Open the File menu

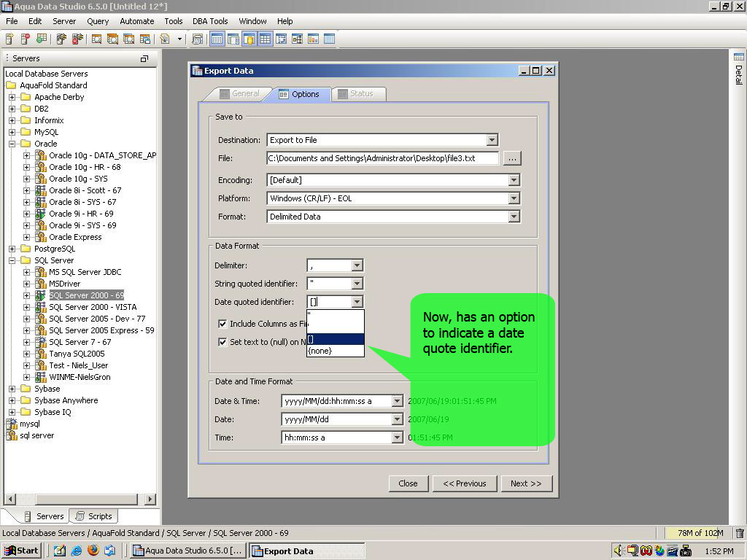point(12,21)
